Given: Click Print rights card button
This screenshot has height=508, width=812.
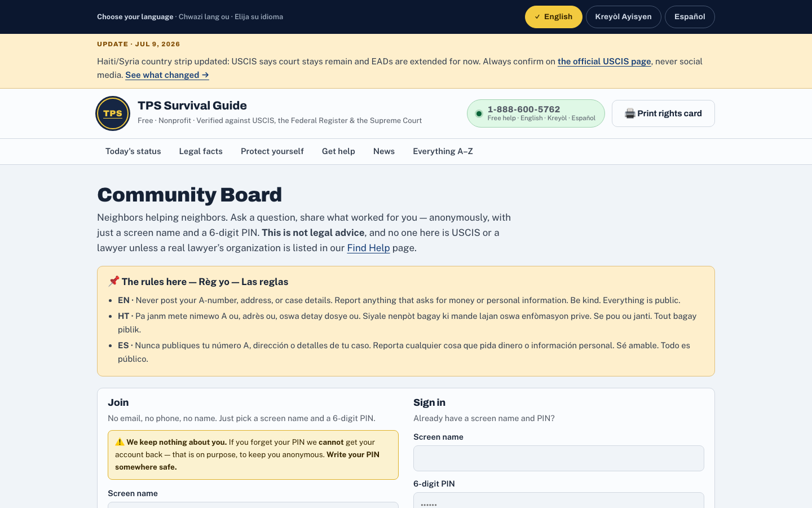Looking at the screenshot, I should pos(663,113).
